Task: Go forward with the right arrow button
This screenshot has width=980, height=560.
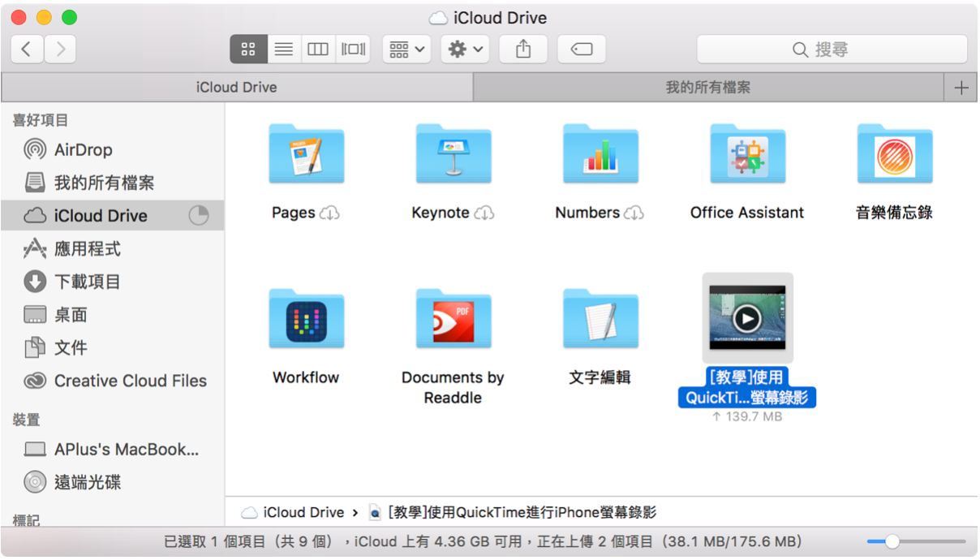Action: click(60, 50)
